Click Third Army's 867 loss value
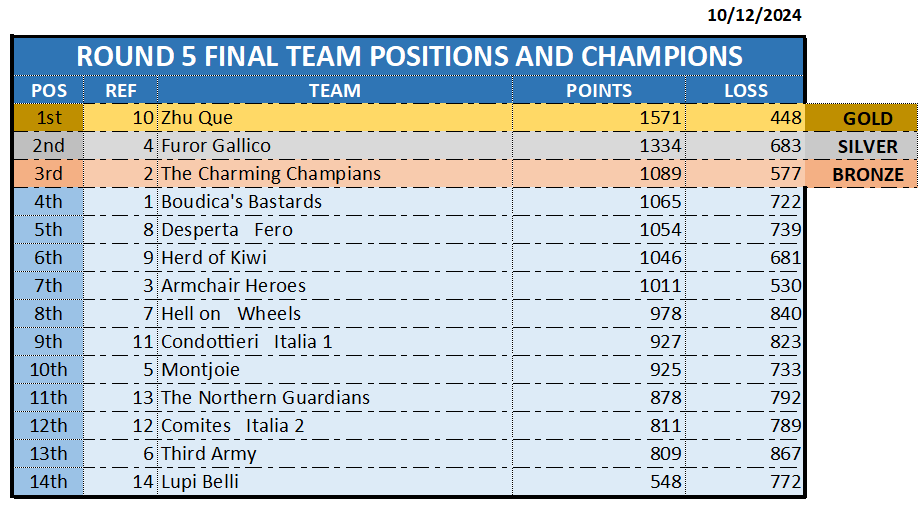The width and height of the screenshot is (923, 506). click(781, 454)
